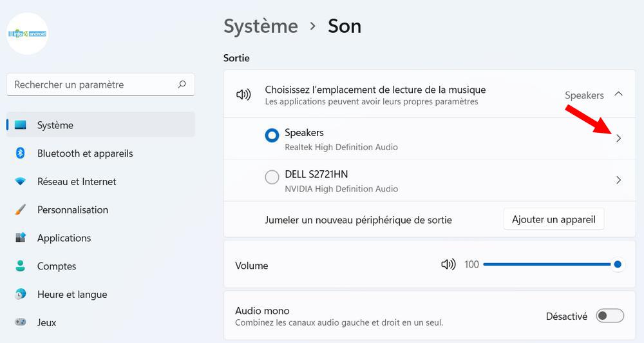
Task: Click the Système monitor icon in sidebar
Action: click(x=21, y=124)
